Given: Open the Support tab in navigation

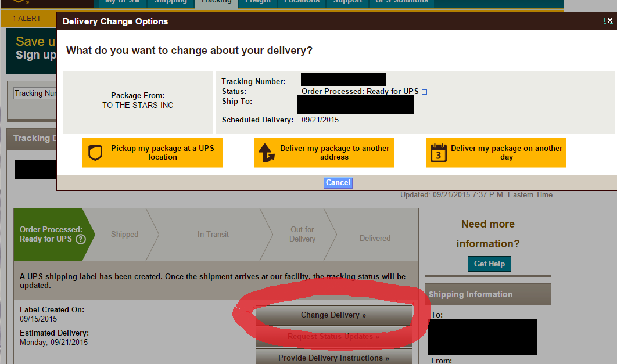Looking at the screenshot, I should pyautogui.click(x=348, y=3).
